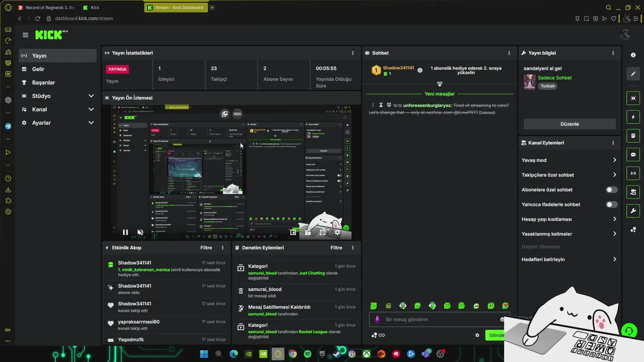Screen dimensions: 644x362
Task: Toggle the document moderation log widget icon
Action: [x=633, y=136]
